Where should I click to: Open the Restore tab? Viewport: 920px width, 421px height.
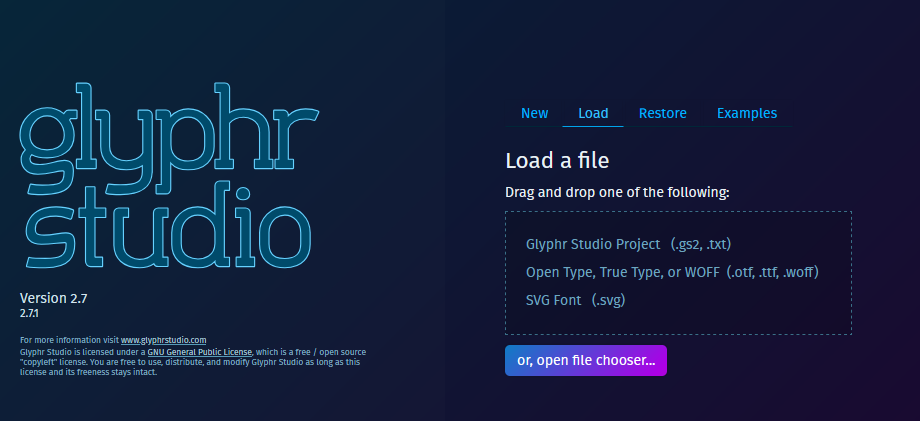click(x=662, y=113)
